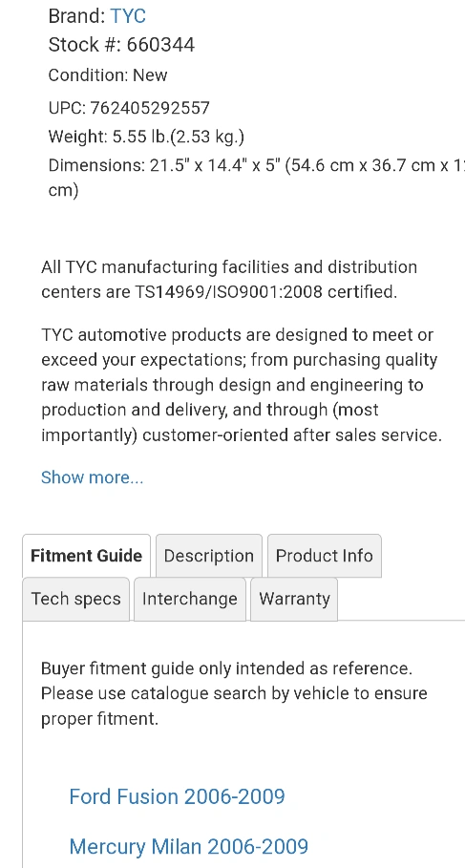Click the TYC automotive products paragraph

[242, 385]
